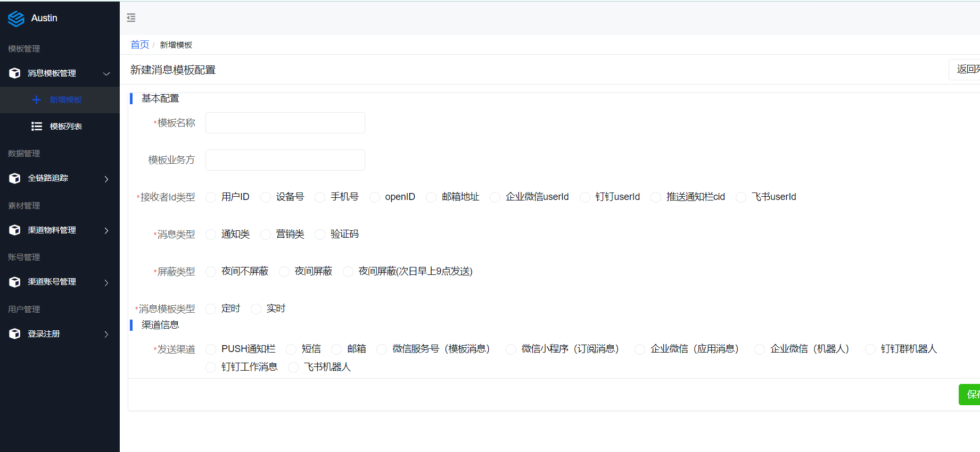Click the green 保存 button
The image size is (980, 452).
click(x=969, y=394)
